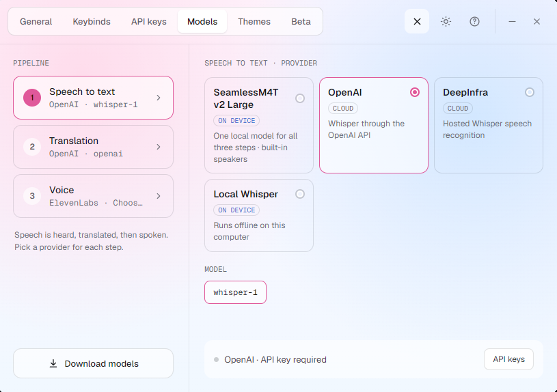This screenshot has height=392, width=557.
Task: Click ON DEVICE tag under Local Whisper
Action: pos(236,210)
